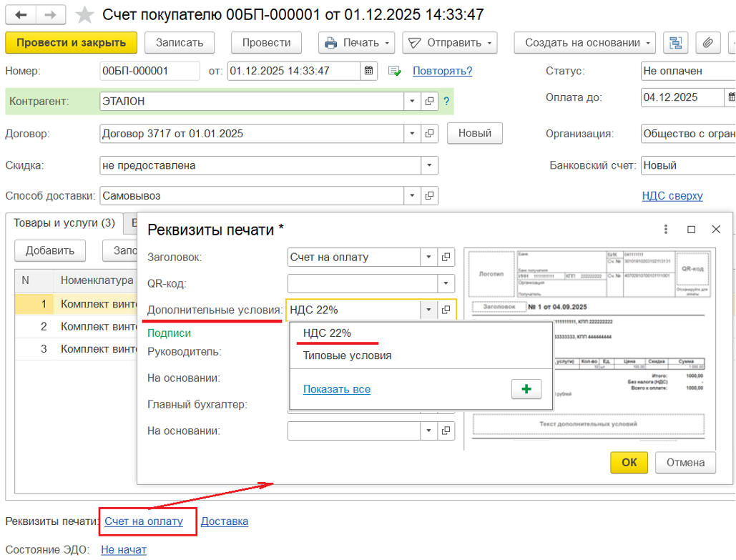The image size is (736, 560).
Task: Open the Контрагент ЭТАЛОН card icon
Action: click(429, 102)
